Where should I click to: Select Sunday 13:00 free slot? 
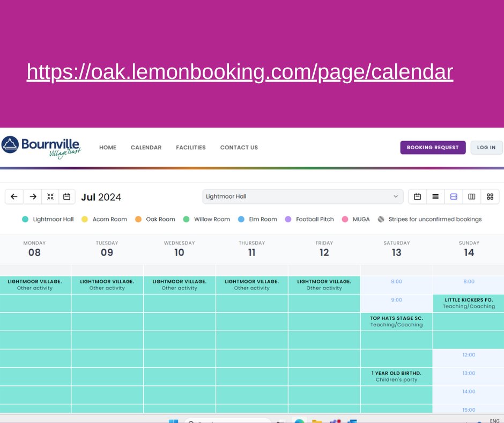(469, 376)
